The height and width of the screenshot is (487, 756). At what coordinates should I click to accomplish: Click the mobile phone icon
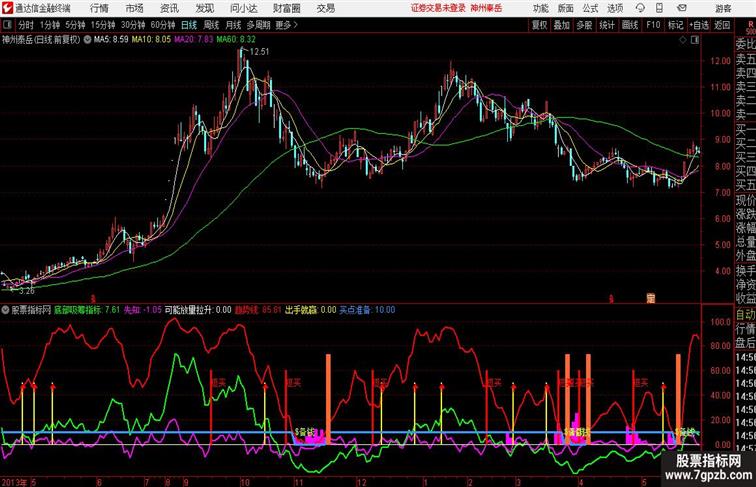[659, 8]
